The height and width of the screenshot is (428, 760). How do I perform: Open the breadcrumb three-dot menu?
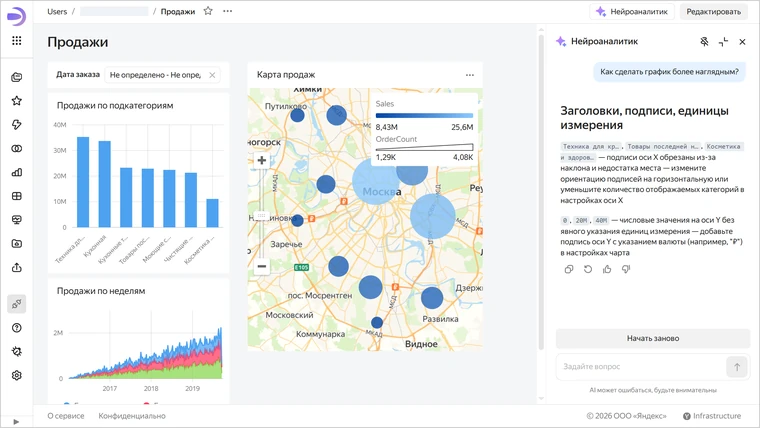pos(227,11)
